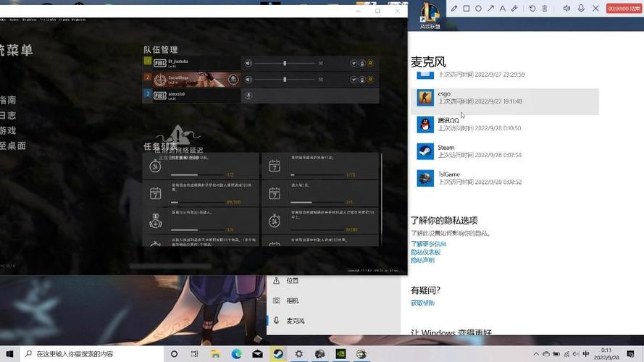Image resolution: width=644 pixels, height=362 pixels.
Task: Open Microsoft Edge from taskbar
Action: [236, 354]
